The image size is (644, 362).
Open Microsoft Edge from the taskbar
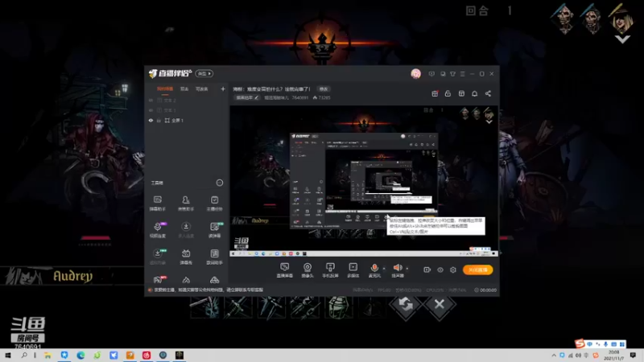tap(80, 356)
